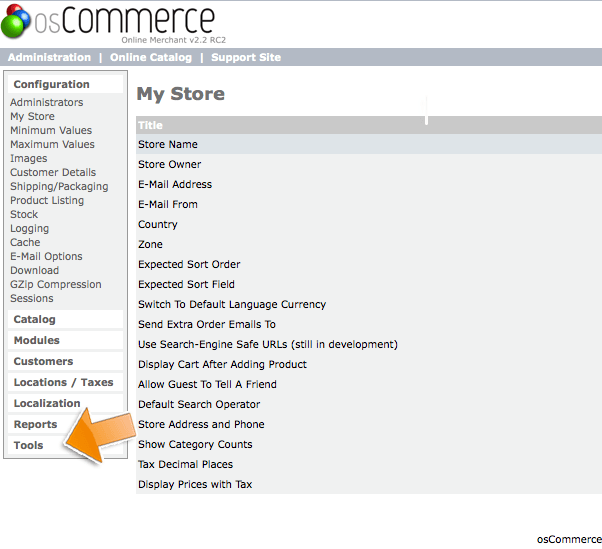Select Show Category Counts row

tap(195, 445)
